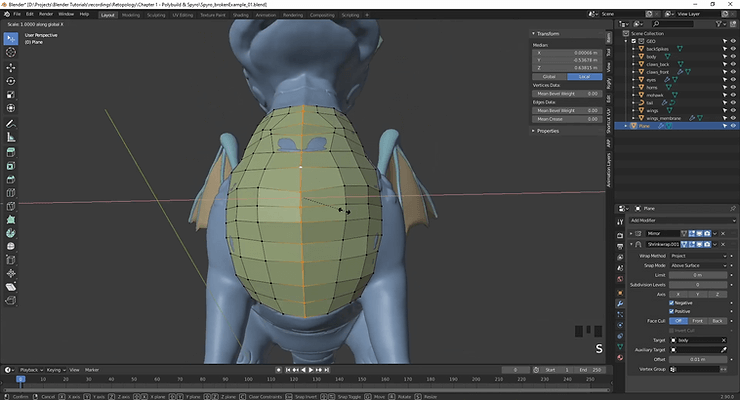Screen dimensions: 740x400
Task: Select the Shrink/Fatten tool
Action: pos(11,274)
